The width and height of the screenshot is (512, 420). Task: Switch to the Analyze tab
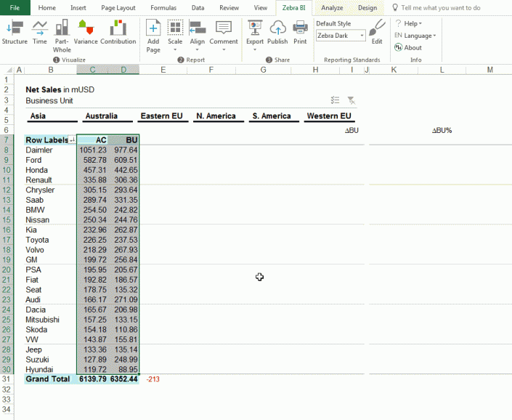point(332,7)
